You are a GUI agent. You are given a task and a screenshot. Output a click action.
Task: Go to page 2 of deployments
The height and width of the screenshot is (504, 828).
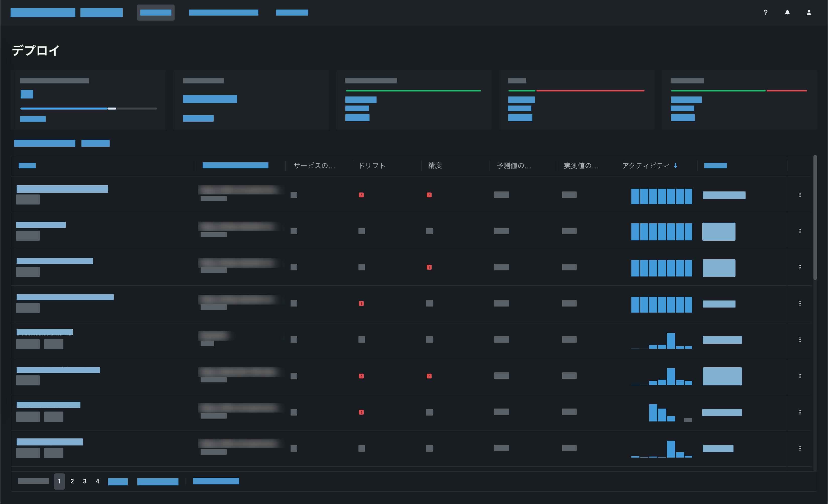pyautogui.click(x=72, y=481)
